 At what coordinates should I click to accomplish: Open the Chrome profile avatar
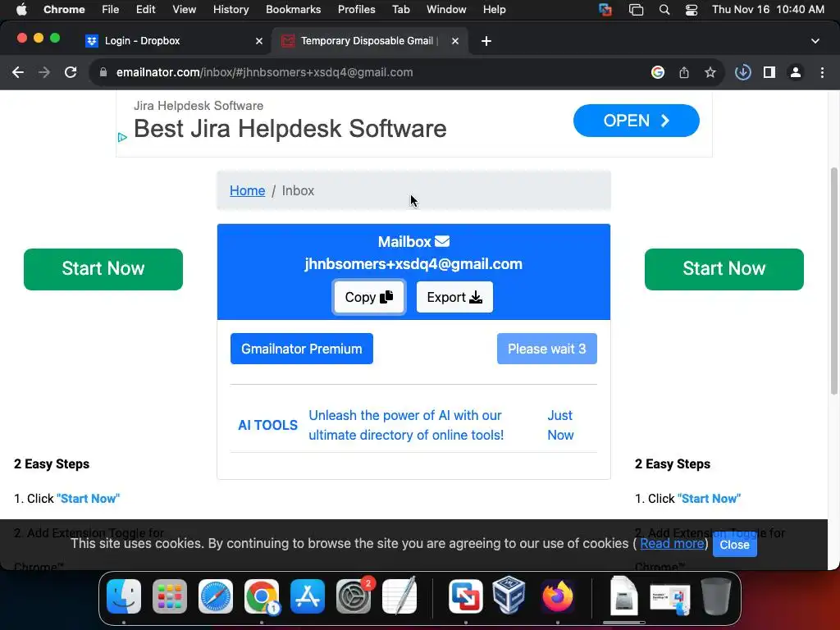click(x=796, y=72)
